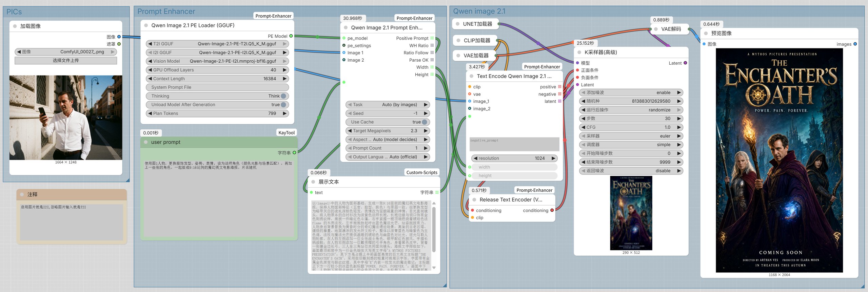Collapse the K采样器(高级) node dot
This screenshot has width=868, height=292.
tap(579, 52)
